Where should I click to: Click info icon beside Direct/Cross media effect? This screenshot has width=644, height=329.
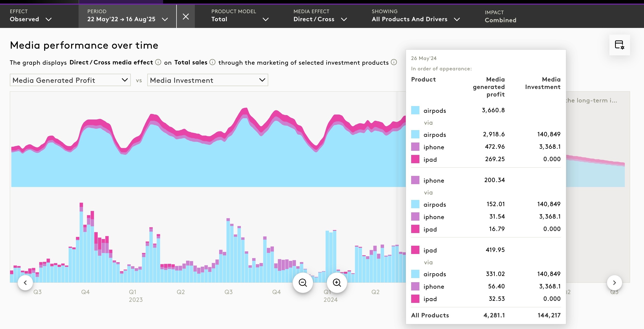pos(158,62)
